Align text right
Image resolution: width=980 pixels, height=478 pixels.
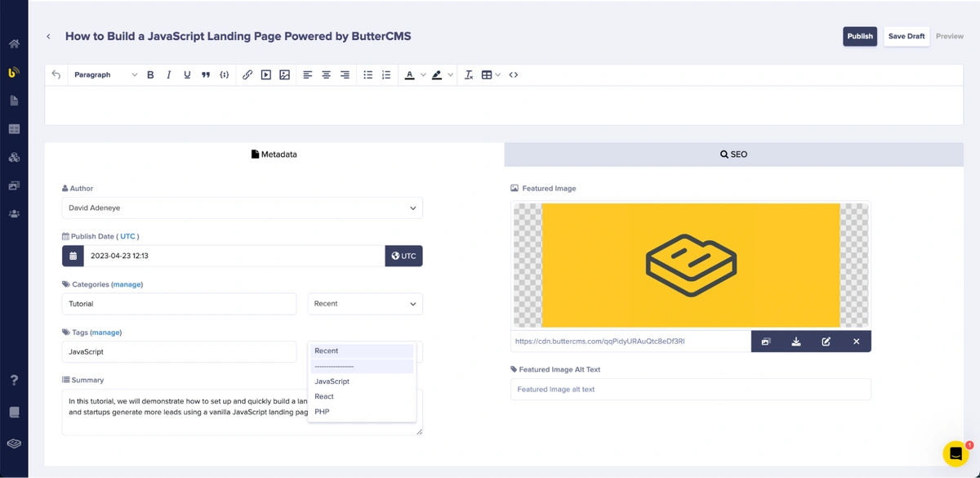coord(345,74)
